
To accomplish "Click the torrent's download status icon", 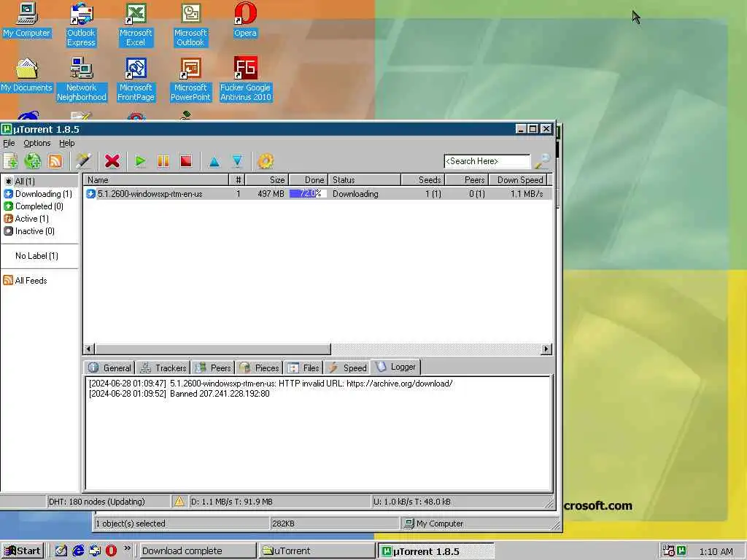I will point(91,194).
